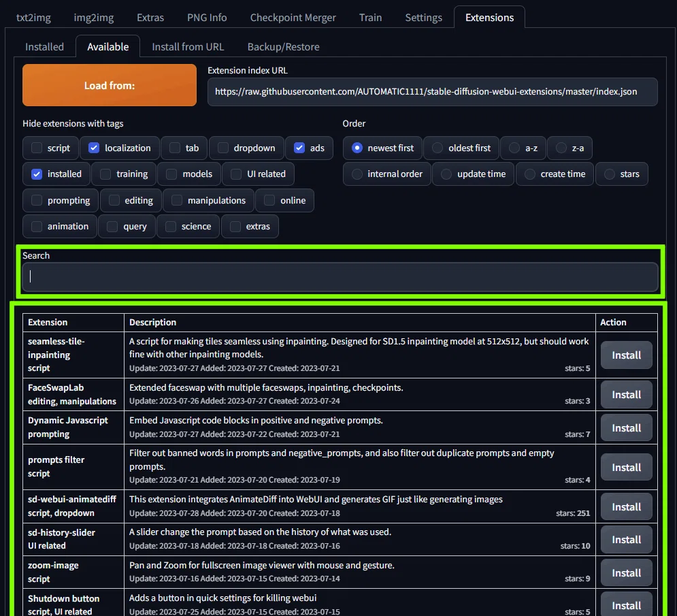Uncheck the ads tag checkbox
Image resolution: width=677 pixels, height=616 pixels.
[299, 148]
